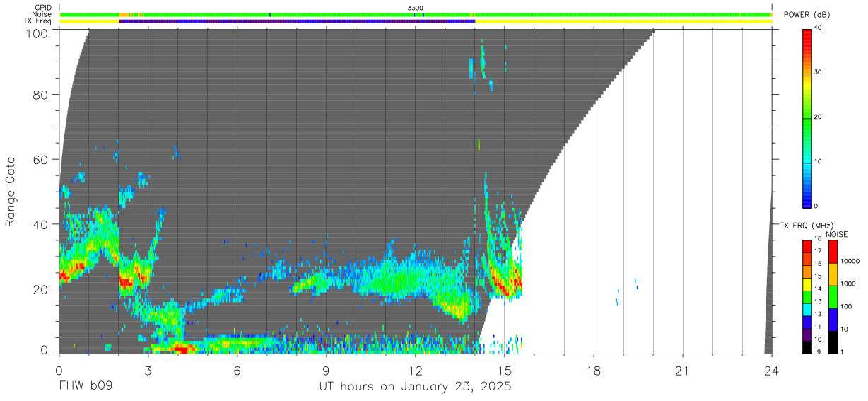Click the green Noise strip above the plot
This screenshot has width=868, height=401.
(416, 14)
